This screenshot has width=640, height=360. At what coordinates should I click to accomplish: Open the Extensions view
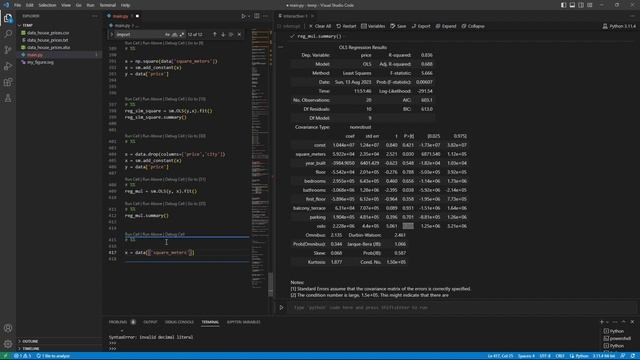(8, 82)
